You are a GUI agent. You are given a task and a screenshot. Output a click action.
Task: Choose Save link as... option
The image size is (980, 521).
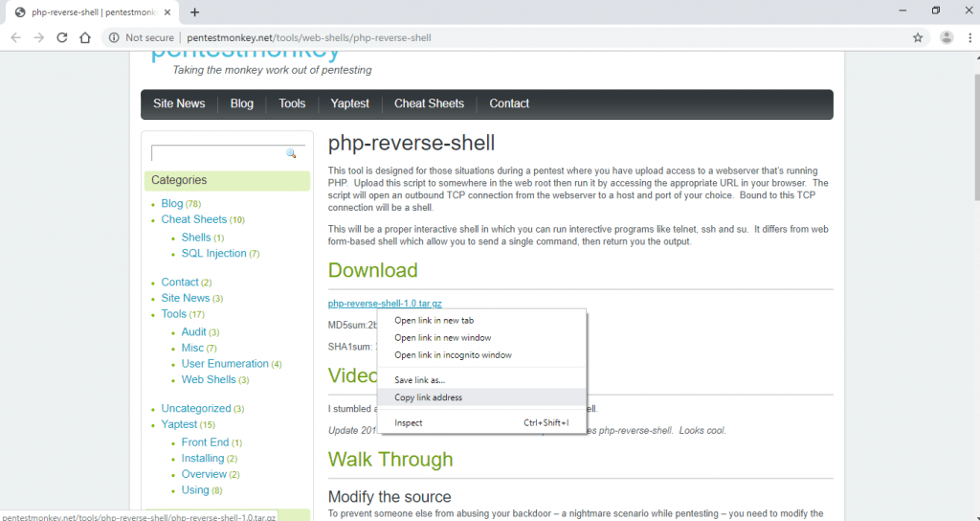pos(482,380)
